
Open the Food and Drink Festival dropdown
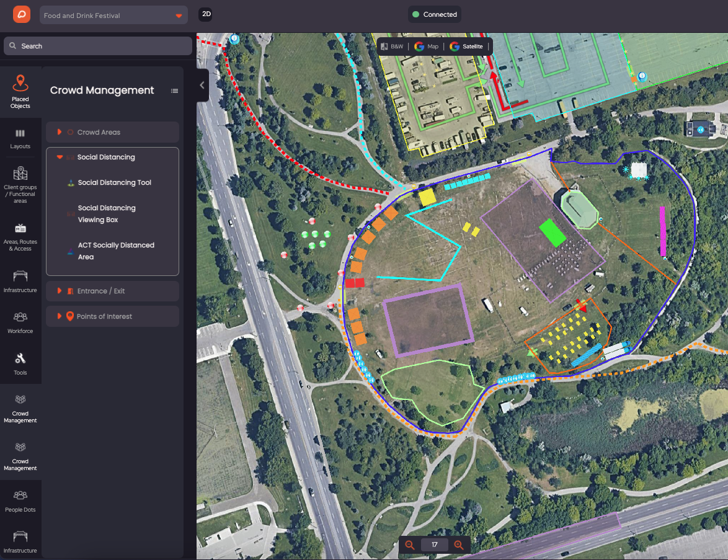pos(113,15)
